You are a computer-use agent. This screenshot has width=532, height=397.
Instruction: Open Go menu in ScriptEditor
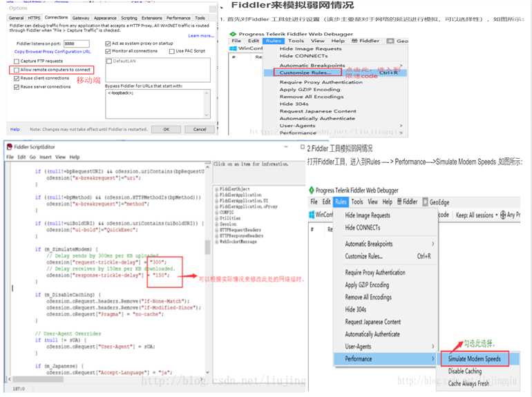[32, 157]
